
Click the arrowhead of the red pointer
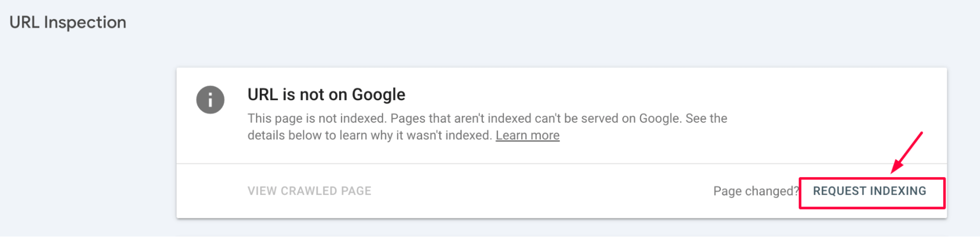896,167
